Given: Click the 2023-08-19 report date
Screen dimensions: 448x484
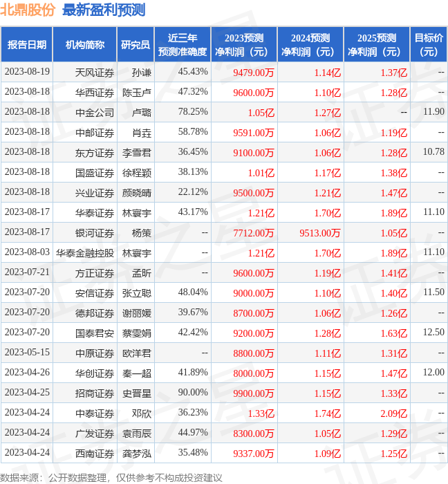Looking at the screenshot, I should pos(27,72).
